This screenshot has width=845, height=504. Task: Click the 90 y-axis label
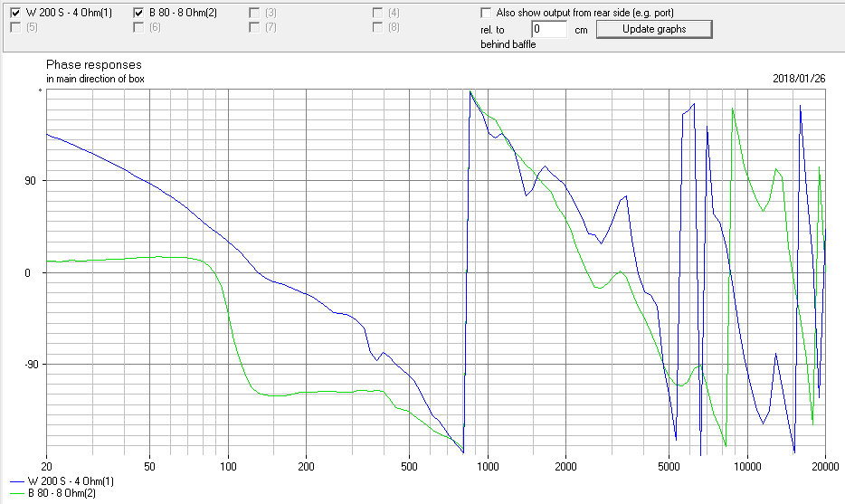point(31,181)
